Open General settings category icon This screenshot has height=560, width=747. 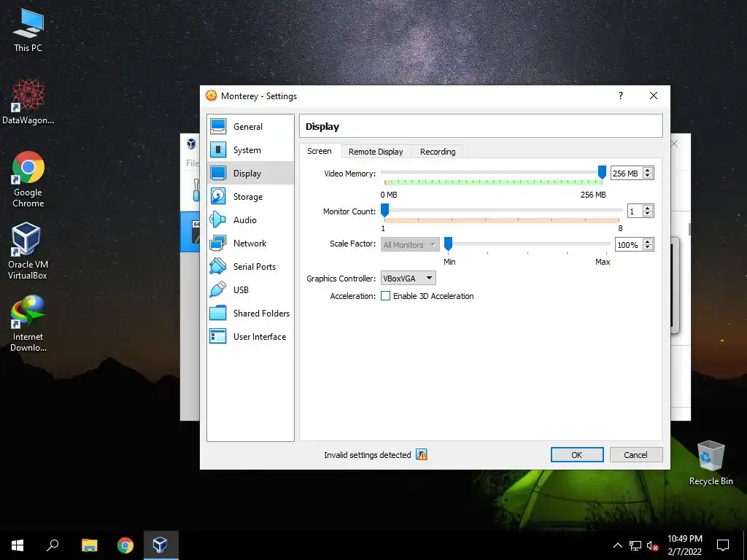(218, 126)
